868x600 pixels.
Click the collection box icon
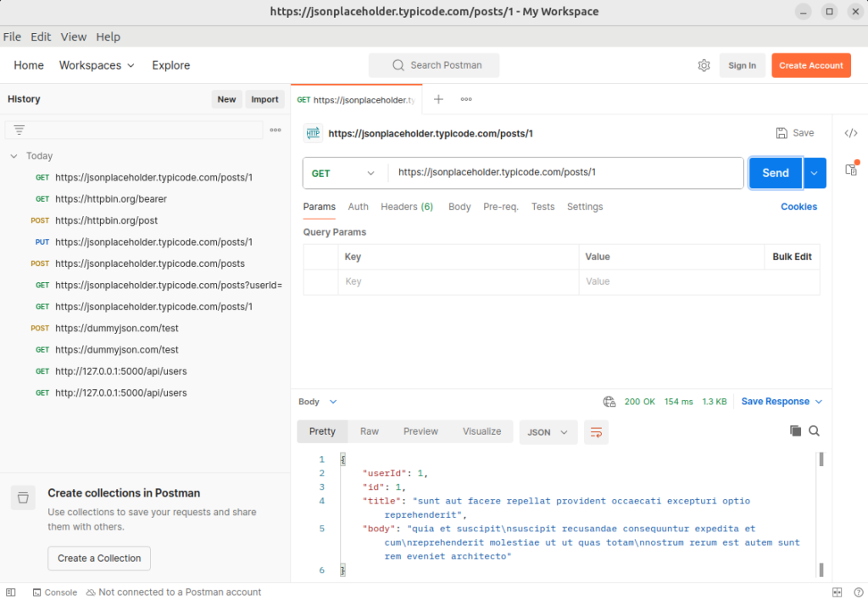23,497
